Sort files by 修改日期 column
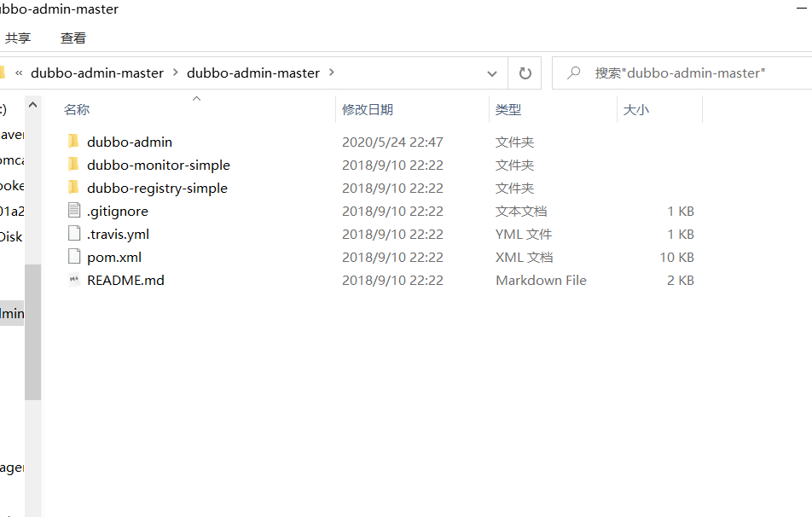The image size is (812, 517). tap(367, 110)
